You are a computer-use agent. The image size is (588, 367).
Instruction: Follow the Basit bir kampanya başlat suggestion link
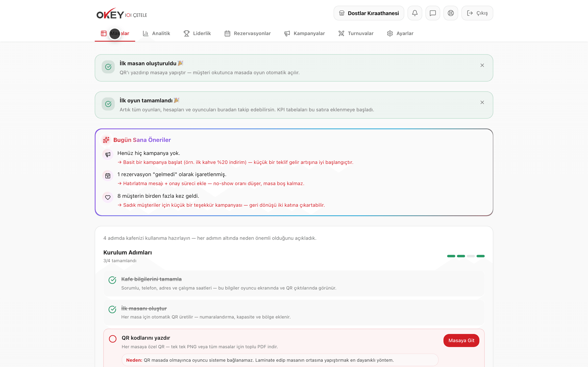pyautogui.click(x=235, y=162)
